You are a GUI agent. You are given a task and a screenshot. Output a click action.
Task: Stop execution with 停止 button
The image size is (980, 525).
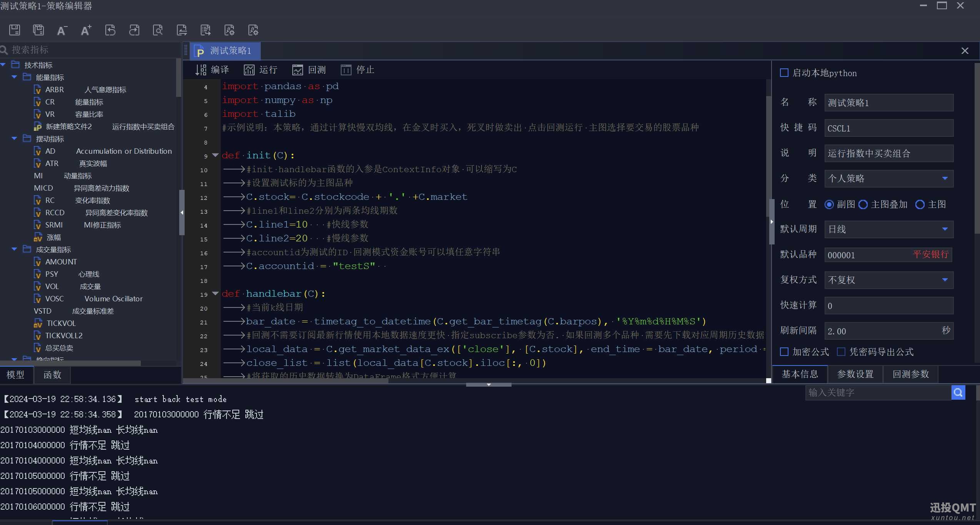[357, 70]
